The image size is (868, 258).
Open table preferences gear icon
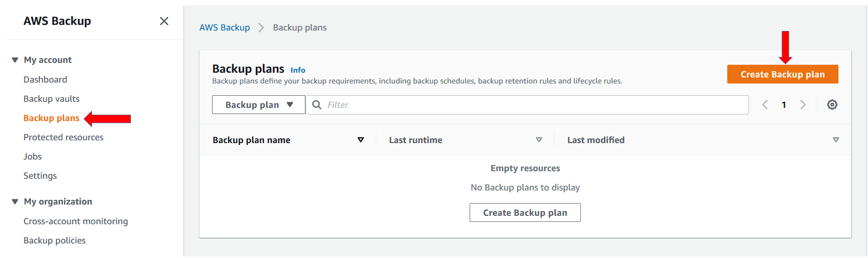coord(832,105)
